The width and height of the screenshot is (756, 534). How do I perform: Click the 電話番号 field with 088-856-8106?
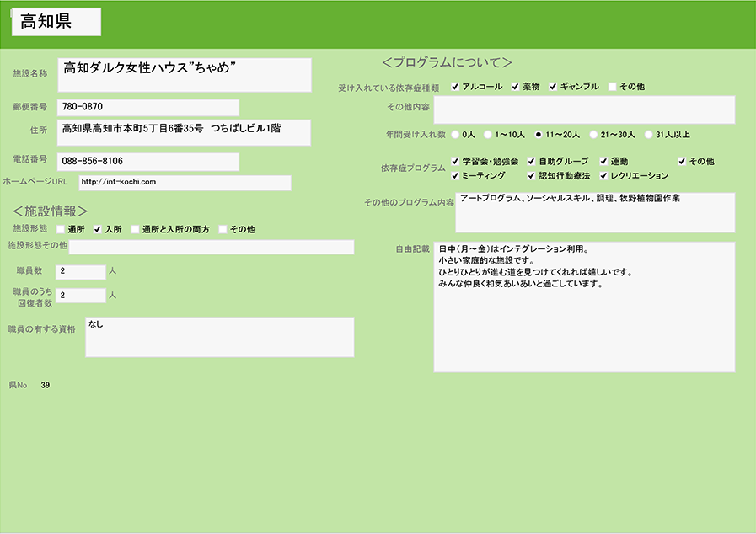147,161
